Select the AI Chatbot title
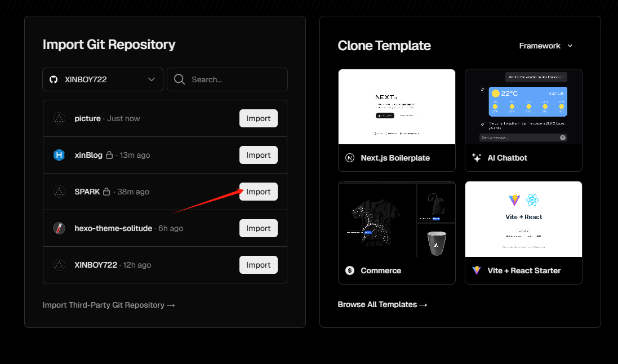 pos(507,158)
